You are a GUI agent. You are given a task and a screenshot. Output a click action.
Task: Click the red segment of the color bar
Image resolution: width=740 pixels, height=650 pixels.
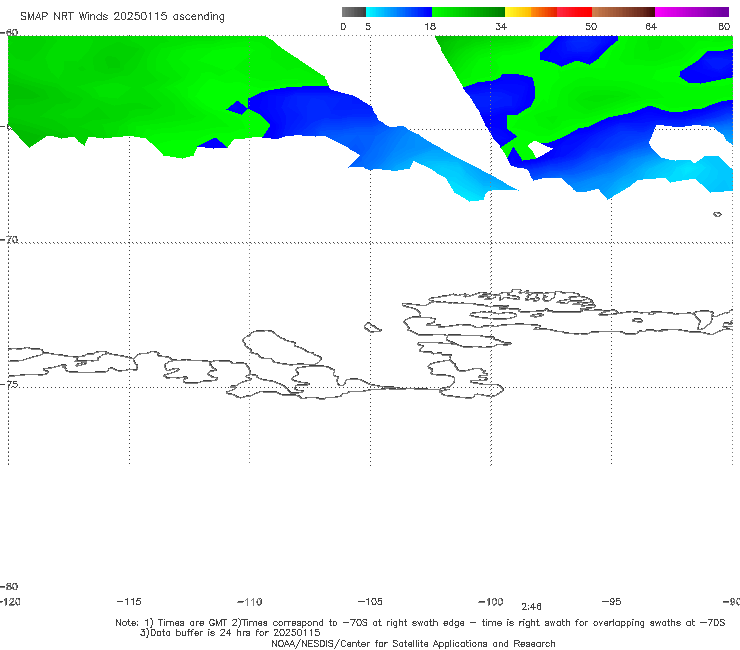(574, 12)
